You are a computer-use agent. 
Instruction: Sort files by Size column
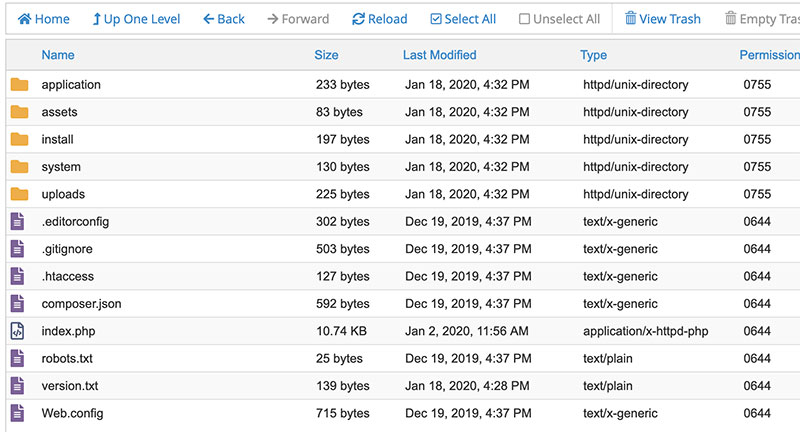point(326,55)
